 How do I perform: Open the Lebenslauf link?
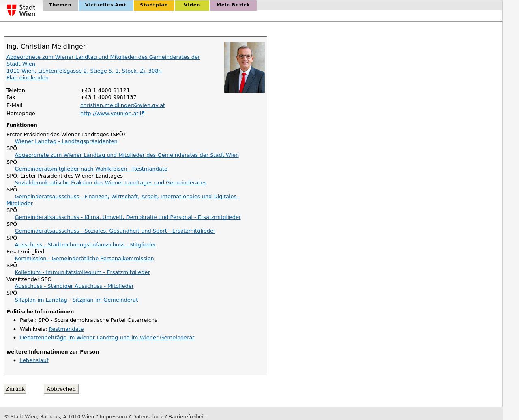click(34, 360)
